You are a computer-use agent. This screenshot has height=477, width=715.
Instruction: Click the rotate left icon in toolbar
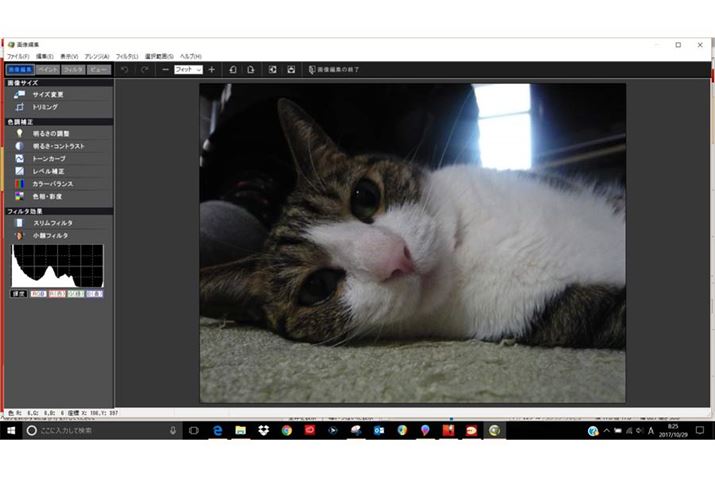point(231,70)
